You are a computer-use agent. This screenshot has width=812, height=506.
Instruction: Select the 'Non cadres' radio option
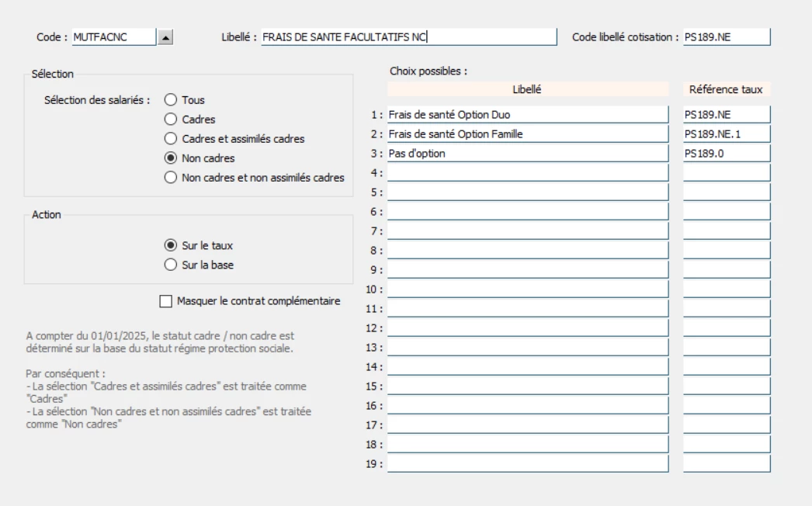[170, 158]
